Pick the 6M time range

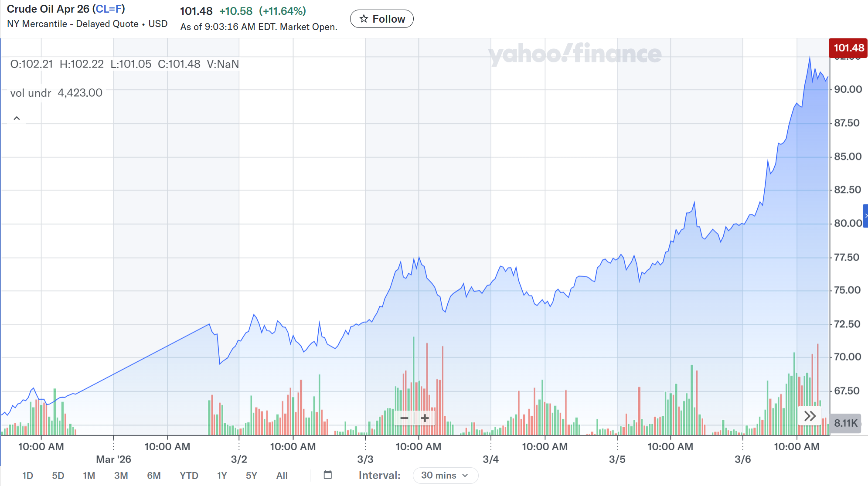pyautogui.click(x=153, y=476)
